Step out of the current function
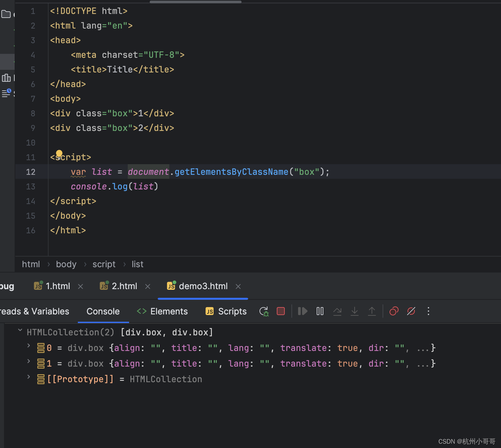Viewport: 501px width, 448px height. point(372,311)
